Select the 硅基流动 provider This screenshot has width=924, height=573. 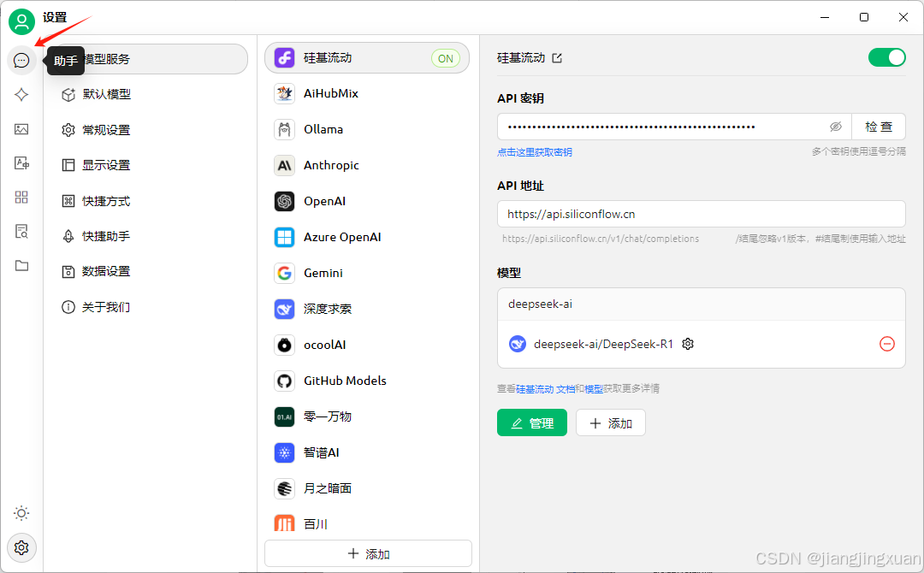click(x=367, y=57)
